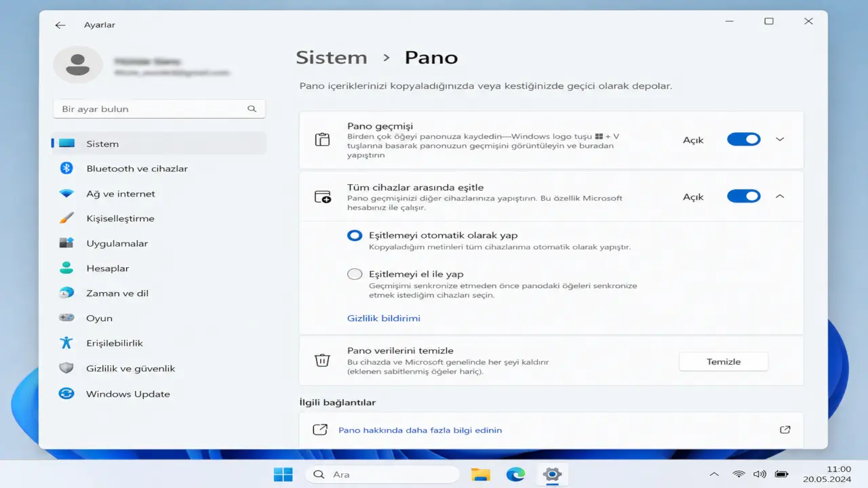The width and height of the screenshot is (868, 488).
Task: Click the Bir ayar bulun search field
Action: [x=159, y=108]
